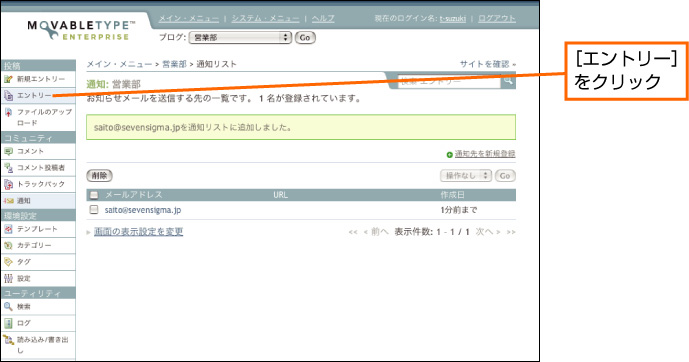The height and width of the screenshot is (362, 689).
Task: Click the タグ tag icon in sidebar
Action: point(8,262)
